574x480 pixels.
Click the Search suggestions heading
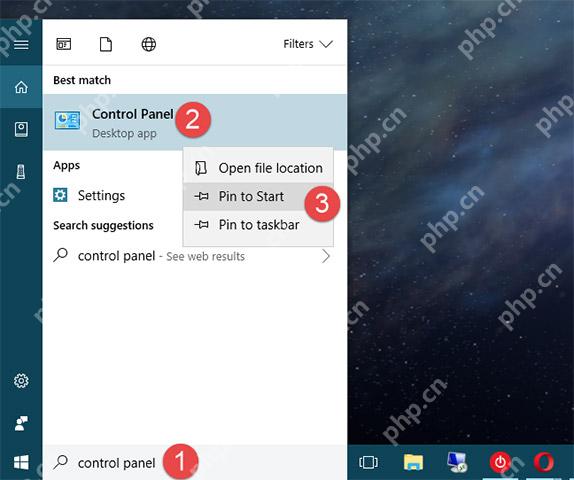pos(103,225)
